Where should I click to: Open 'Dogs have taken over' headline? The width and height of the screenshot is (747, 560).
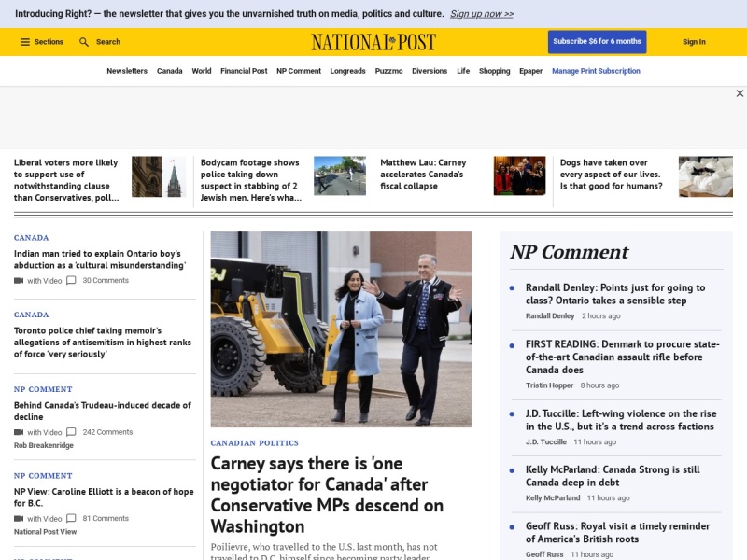(612, 175)
